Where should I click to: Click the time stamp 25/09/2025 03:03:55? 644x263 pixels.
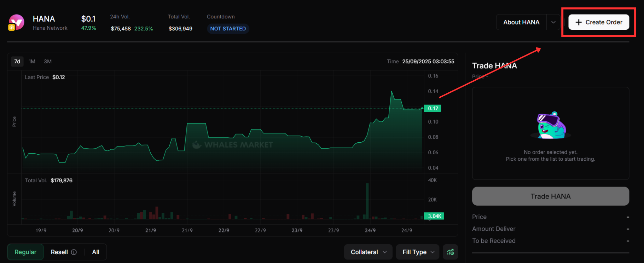(x=428, y=62)
